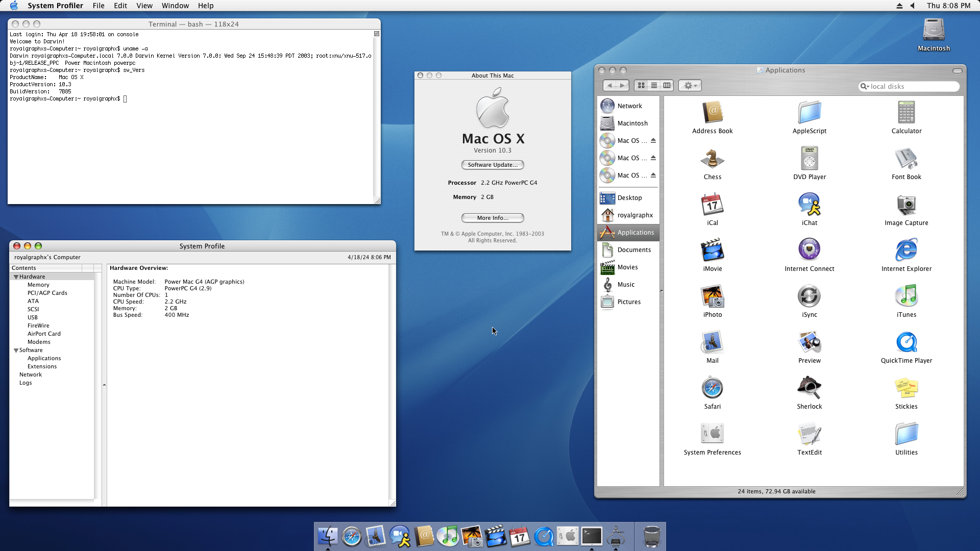
Task: Select the Sherlock application icon
Action: pyautogui.click(x=810, y=388)
